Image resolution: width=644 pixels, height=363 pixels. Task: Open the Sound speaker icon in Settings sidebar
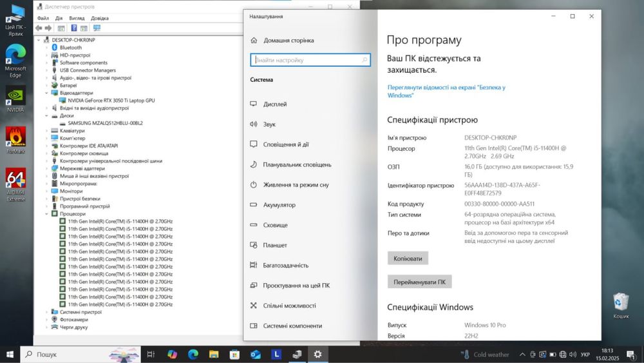click(x=253, y=124)
